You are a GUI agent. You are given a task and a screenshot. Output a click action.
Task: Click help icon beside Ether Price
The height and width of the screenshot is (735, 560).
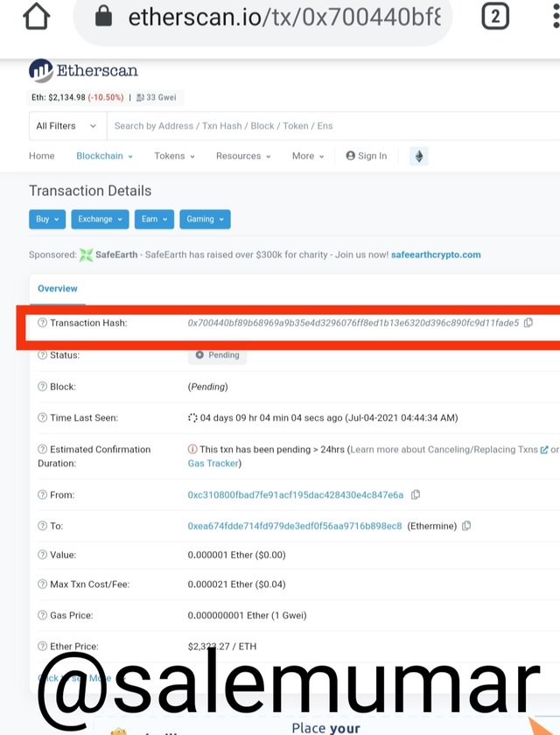pos(42,647)
